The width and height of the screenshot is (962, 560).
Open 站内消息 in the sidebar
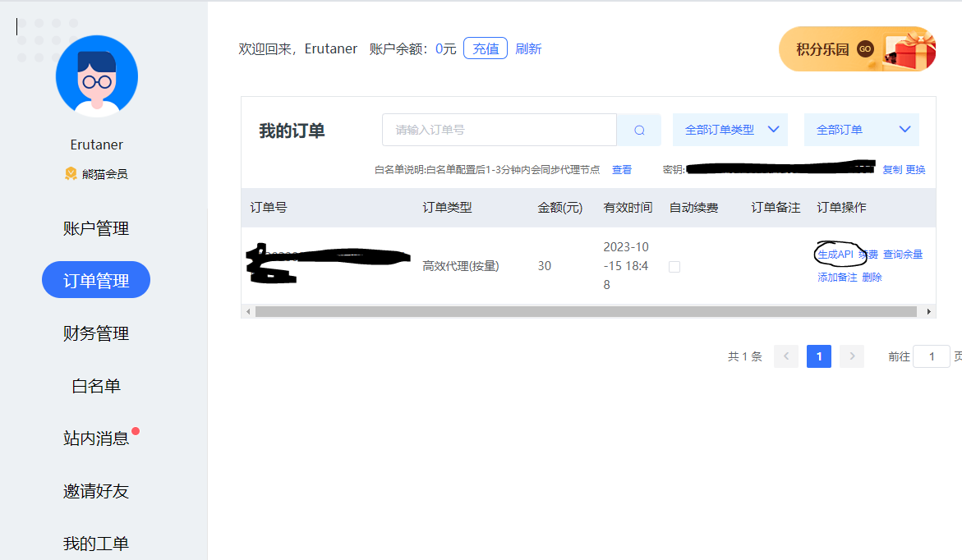(x=96, y=438)
